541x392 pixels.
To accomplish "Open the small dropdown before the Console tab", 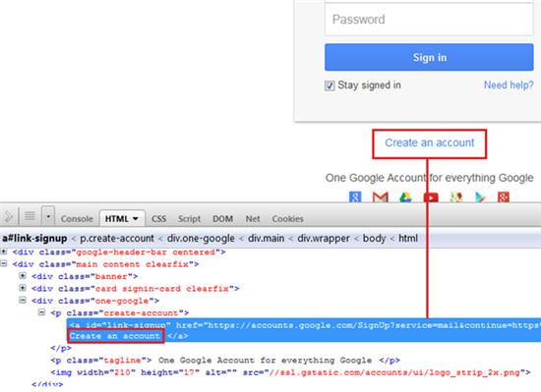I will [48, 216].
